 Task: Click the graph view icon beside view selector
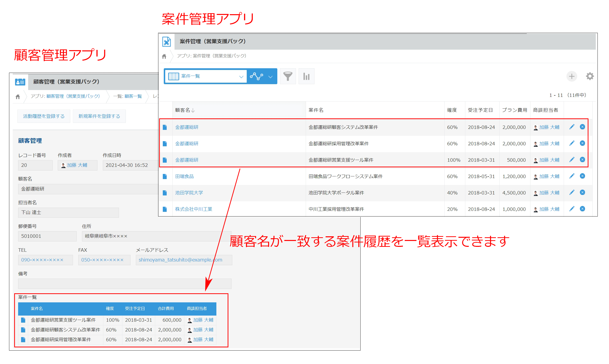pyautogui.click(x=257, y=76)
